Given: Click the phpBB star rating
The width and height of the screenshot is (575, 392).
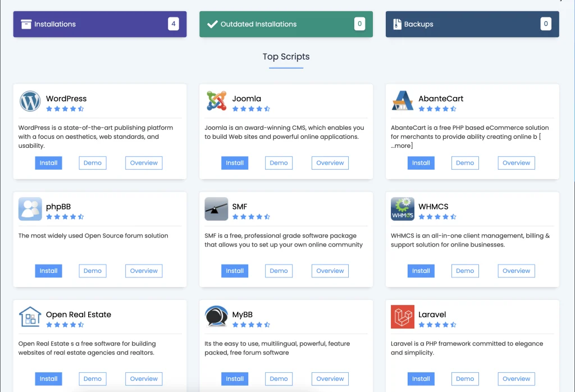Looking at the screenshot, I should click(x=65, y=217).
